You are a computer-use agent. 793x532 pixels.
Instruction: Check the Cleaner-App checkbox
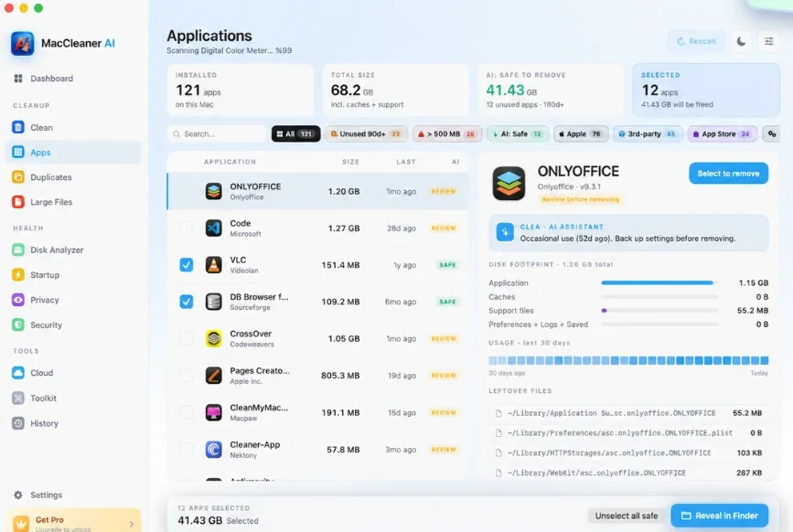[x=186, y=449]
